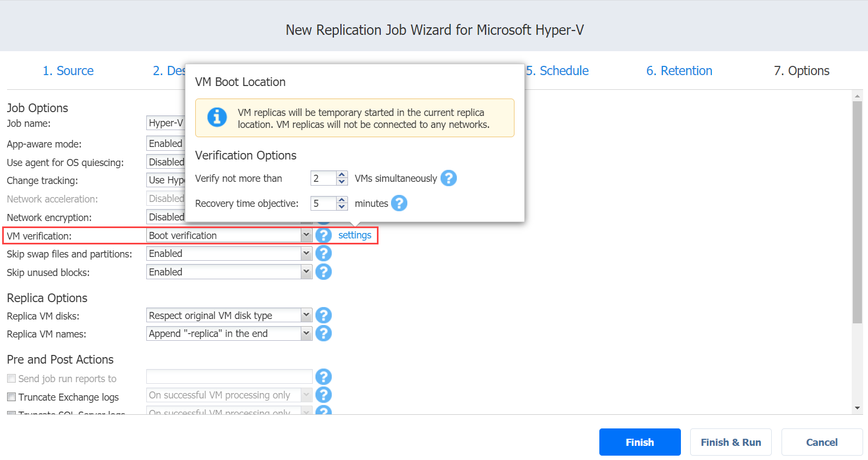This screenshot has width=868, height=460.
Task: Go to the 6. Retention step
Action: pos(679,71)
